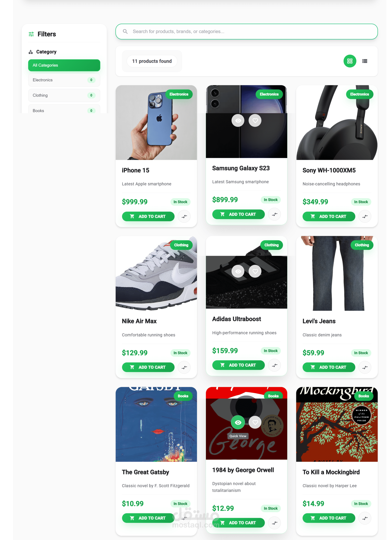Select All Categories filter

(64, 65)
